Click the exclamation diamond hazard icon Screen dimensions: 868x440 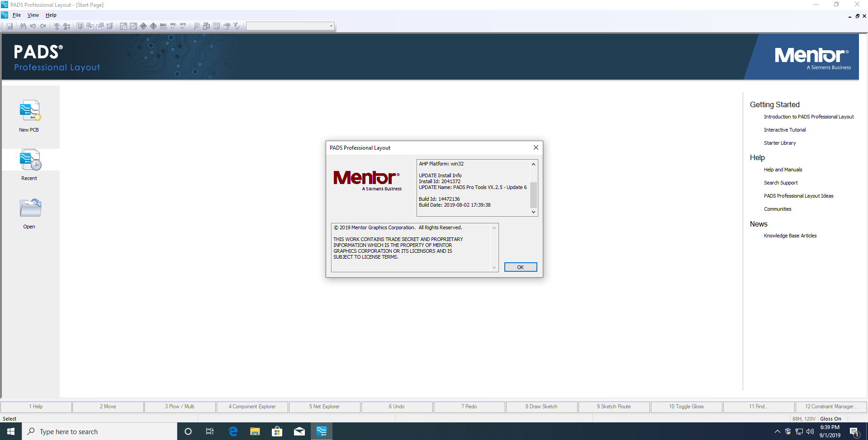[153, 26]
